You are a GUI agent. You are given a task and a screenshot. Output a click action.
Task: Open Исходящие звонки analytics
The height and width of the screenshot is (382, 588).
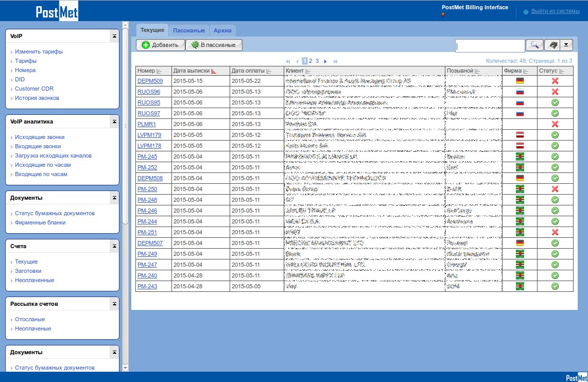click(x=40, y=137)
